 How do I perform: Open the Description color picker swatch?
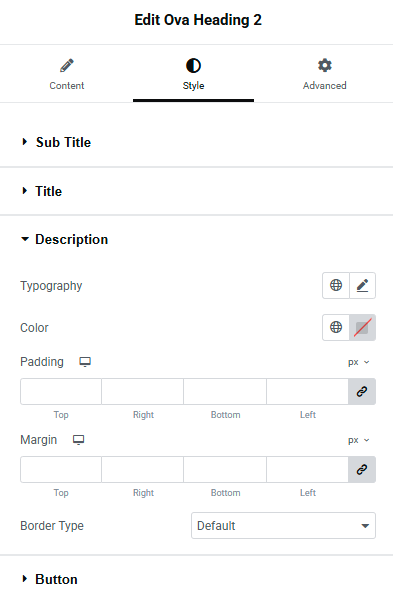coord(362,327)
